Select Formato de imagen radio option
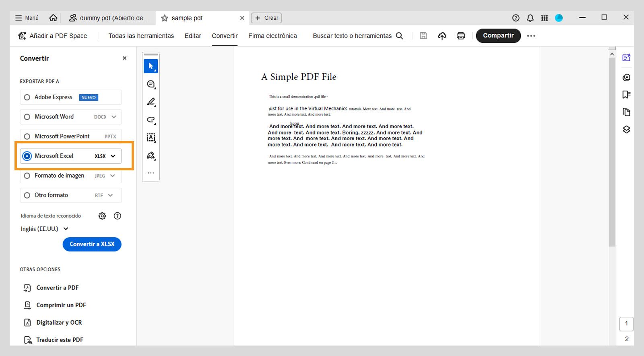This screenshot has width=644, height=356. [27, 176]
